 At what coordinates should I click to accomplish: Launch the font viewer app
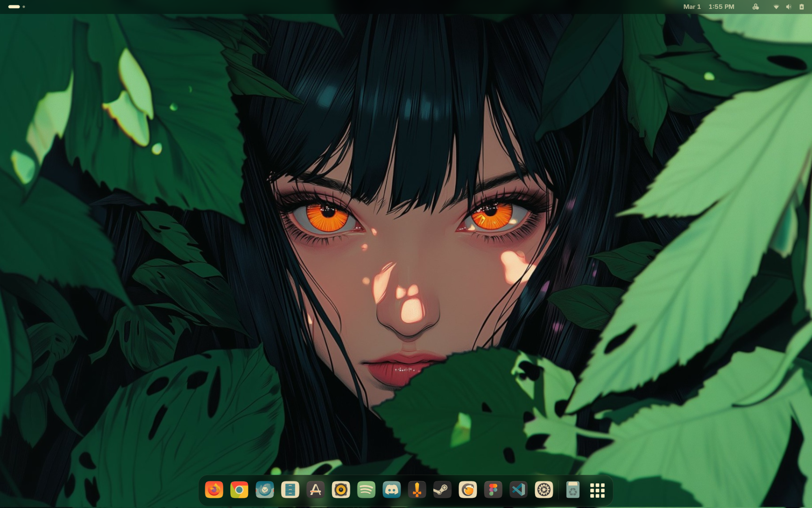[x=315, y=490]
